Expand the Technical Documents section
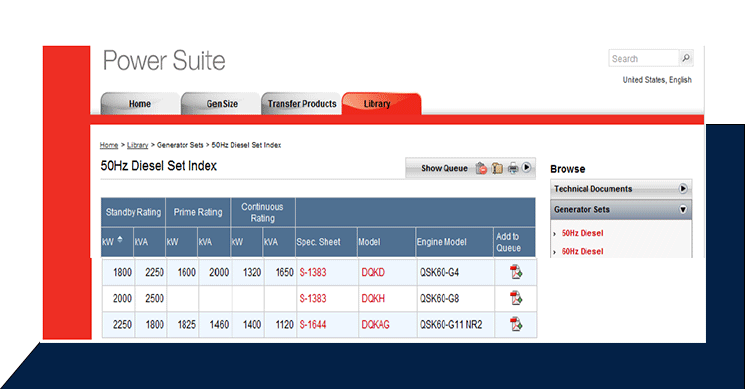This screenshot has height=389, width=745. [683, 189]
